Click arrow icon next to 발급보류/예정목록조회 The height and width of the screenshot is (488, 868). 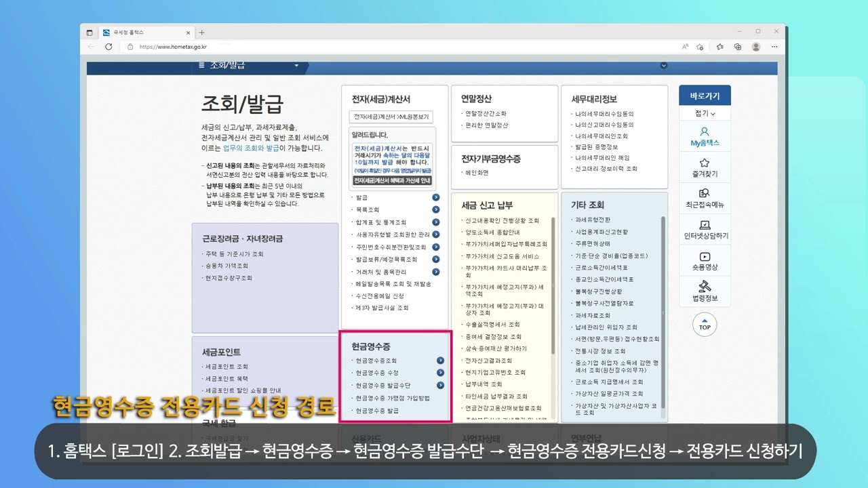click(436, 259)
